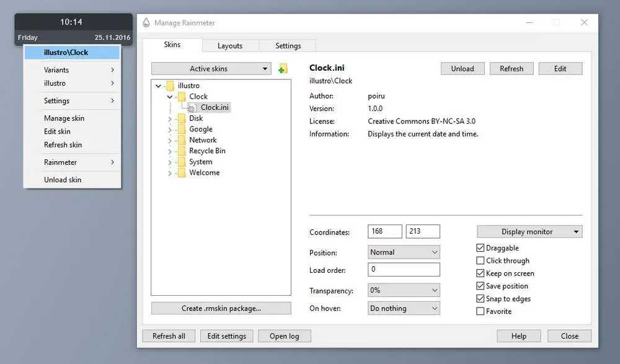
Task: Click illustro\Clock header in context menu
Action: (x=72, y=53)
